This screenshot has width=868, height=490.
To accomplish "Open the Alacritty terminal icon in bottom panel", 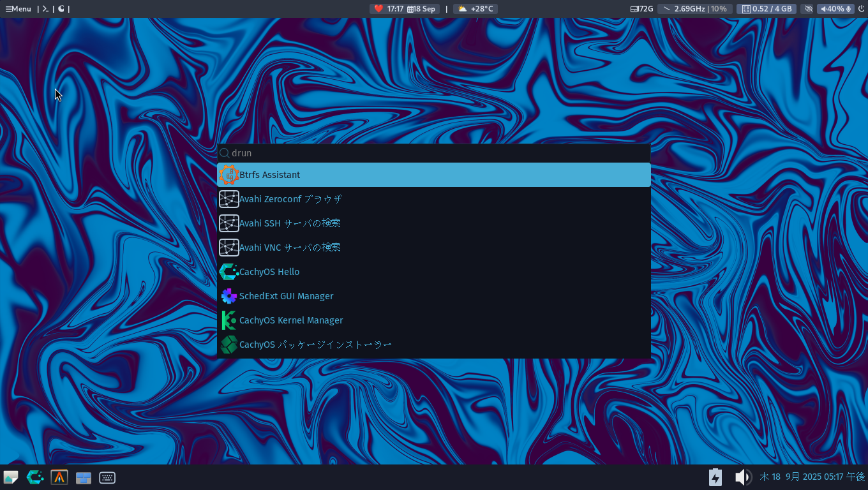I will [x=59, y=477].
